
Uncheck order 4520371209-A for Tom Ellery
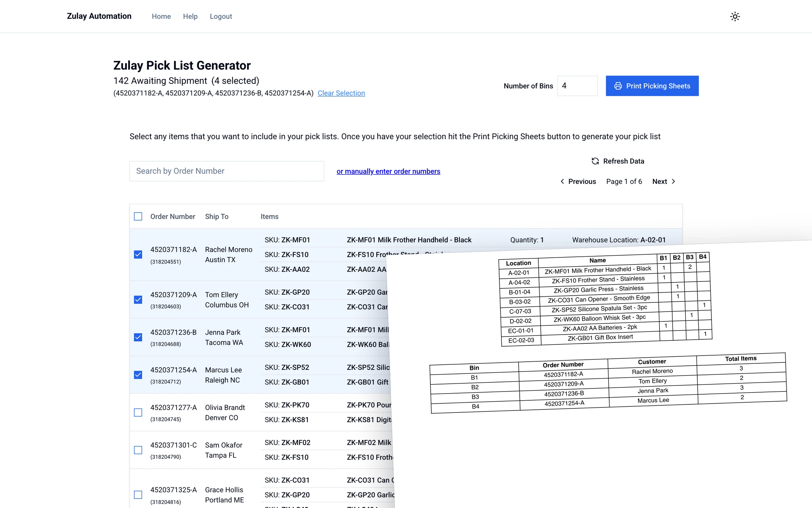click(x=138, y=299)
